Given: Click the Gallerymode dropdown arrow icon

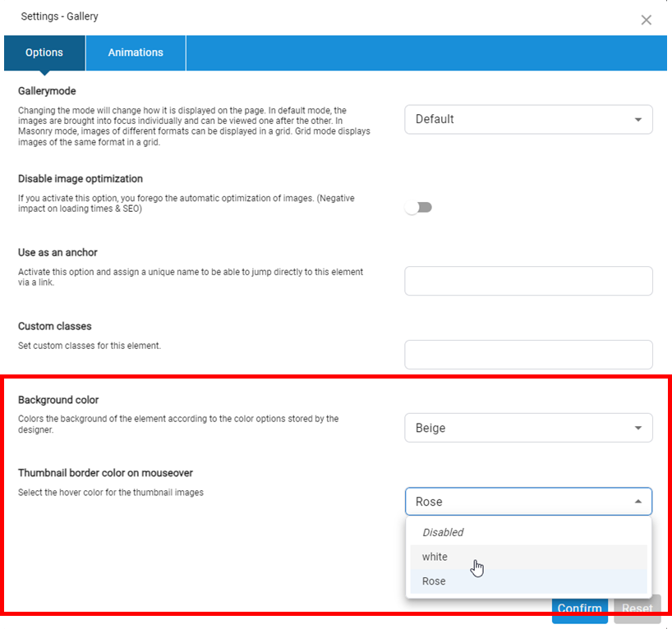Looking at the screenshot, I should point(637,120).
